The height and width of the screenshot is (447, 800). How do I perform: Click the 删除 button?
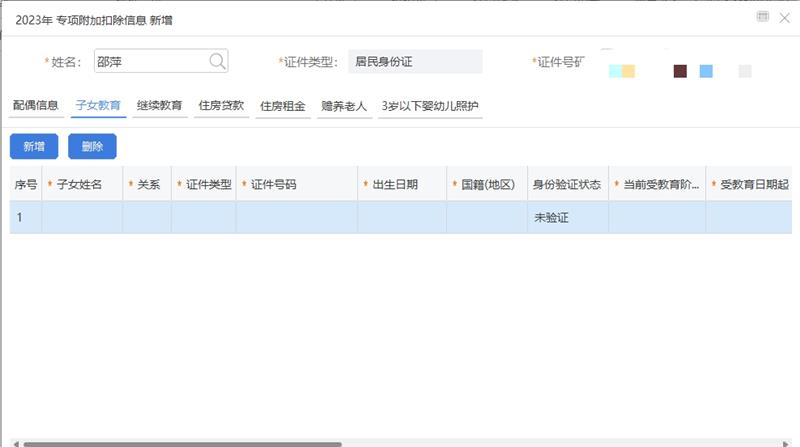[x=92, y=146]
